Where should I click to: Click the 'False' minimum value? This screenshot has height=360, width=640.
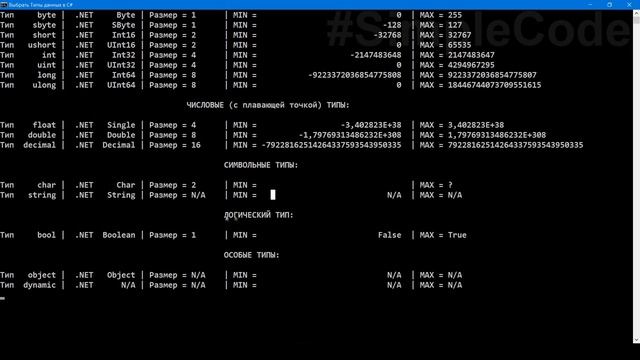point(389,235)
